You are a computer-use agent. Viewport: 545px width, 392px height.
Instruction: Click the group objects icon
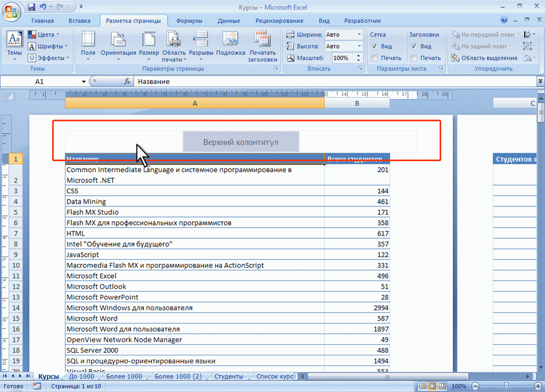(x=530, y=46)
